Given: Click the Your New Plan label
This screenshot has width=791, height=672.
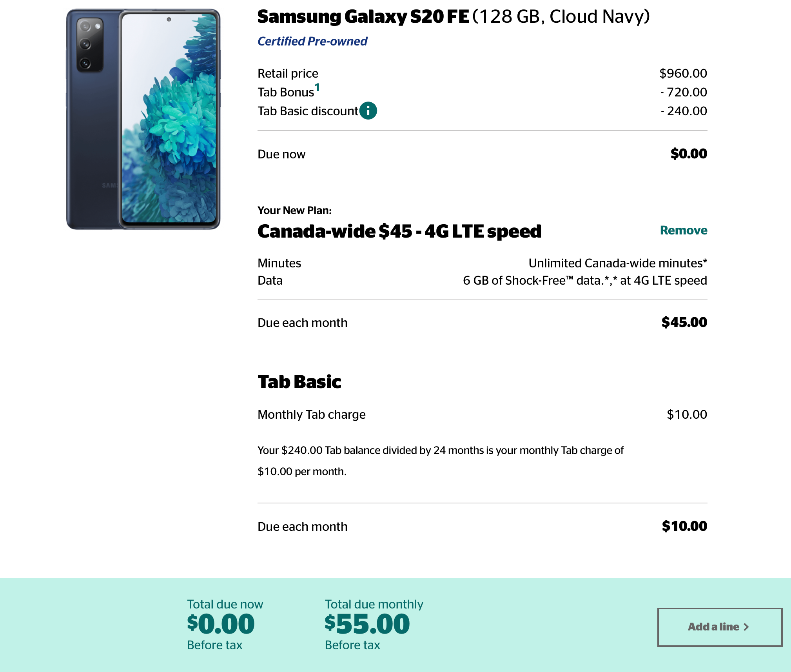Looking at the screenshot, I should tap(294, 211).
